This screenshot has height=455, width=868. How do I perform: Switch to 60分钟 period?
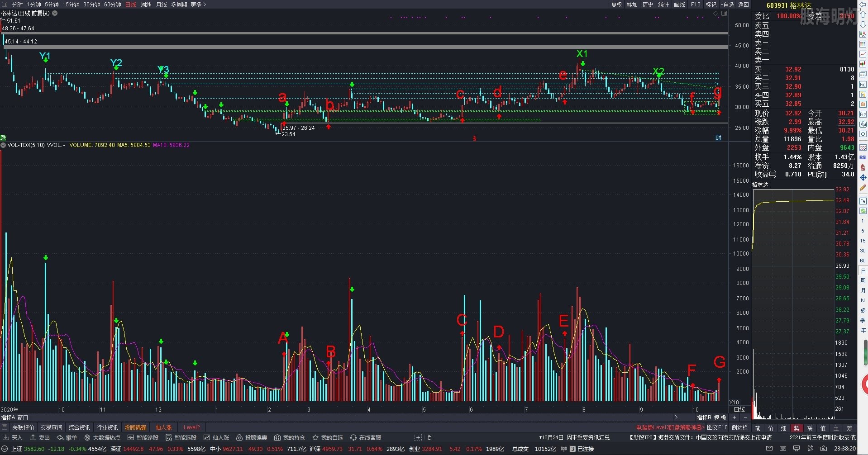click(113, 5)
